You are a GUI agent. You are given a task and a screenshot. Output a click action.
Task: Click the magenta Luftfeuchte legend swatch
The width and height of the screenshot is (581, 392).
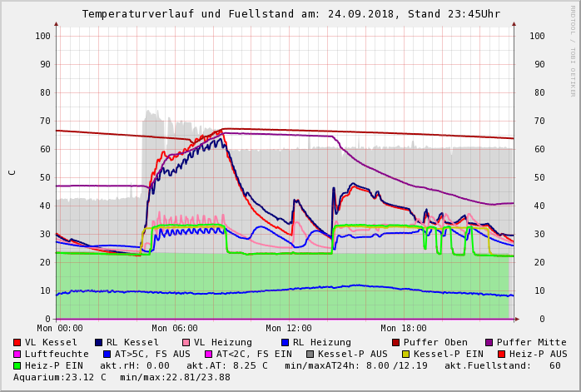(x=17, y=354)
